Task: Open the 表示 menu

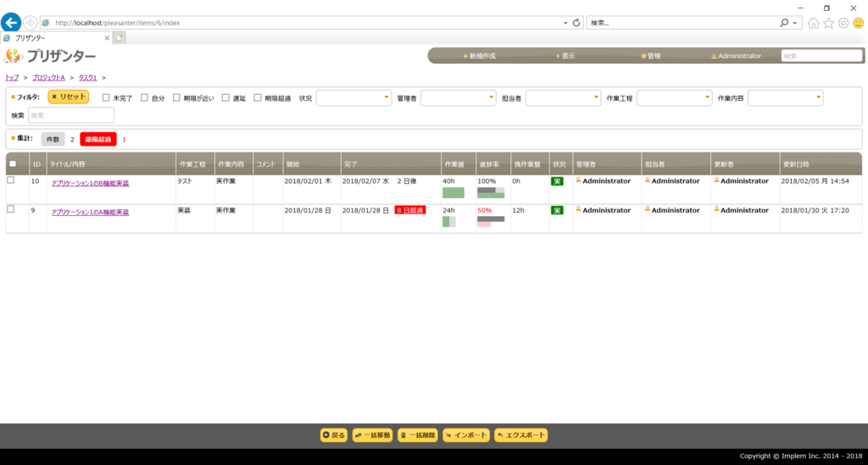Action: click(x=565, y=56)
